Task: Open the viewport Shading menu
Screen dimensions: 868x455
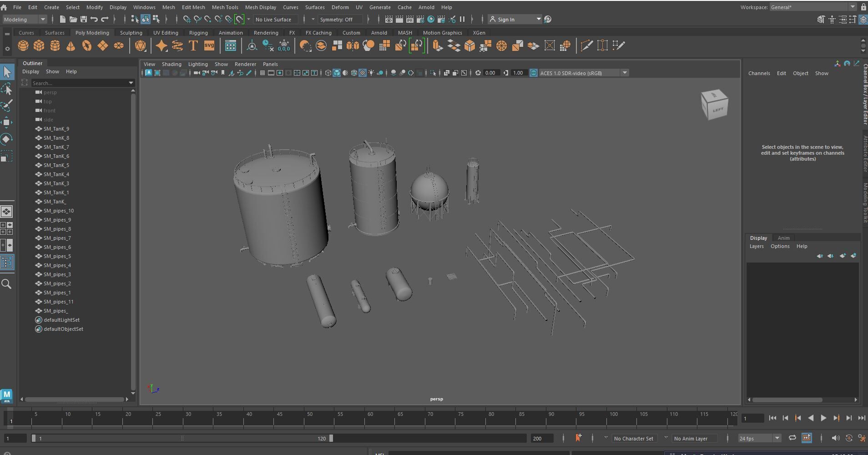Action: (x=172, y=64)
